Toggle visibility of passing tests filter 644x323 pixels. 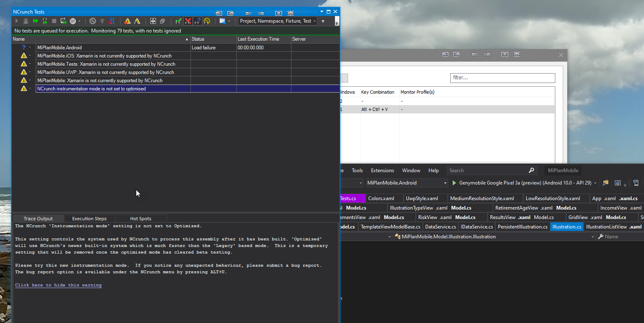click(x=178, y=21)
